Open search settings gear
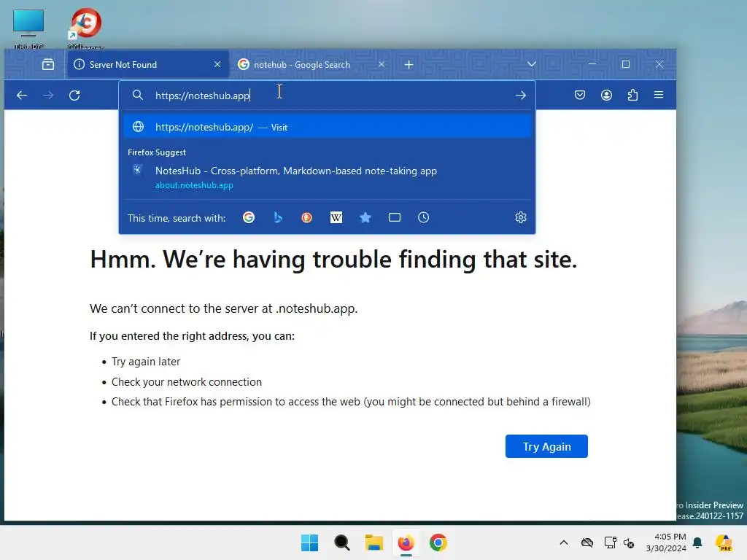The height and width of the screenshot is (560, 747). tap(521, 217)
